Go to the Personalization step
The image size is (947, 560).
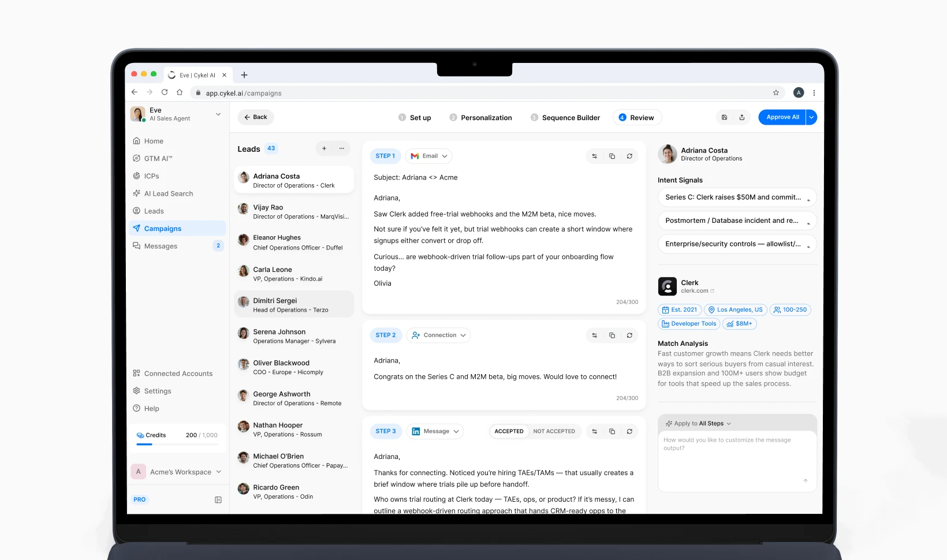pos(480,118)
